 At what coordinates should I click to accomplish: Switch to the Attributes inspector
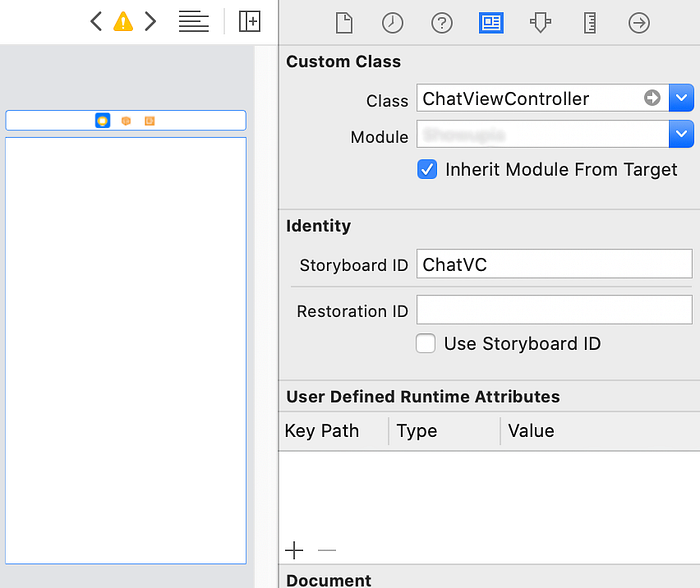pyautogui.click(x=540, y=23)
